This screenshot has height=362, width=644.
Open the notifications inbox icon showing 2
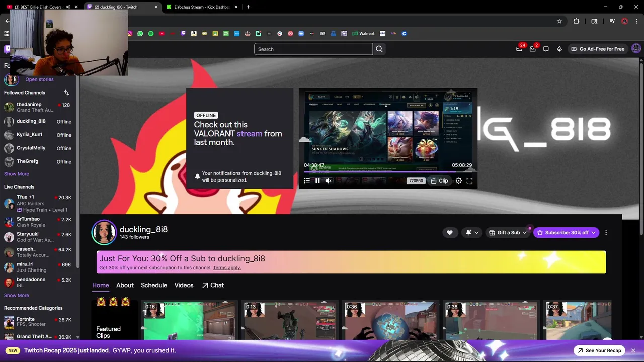(x=533, y=49)
